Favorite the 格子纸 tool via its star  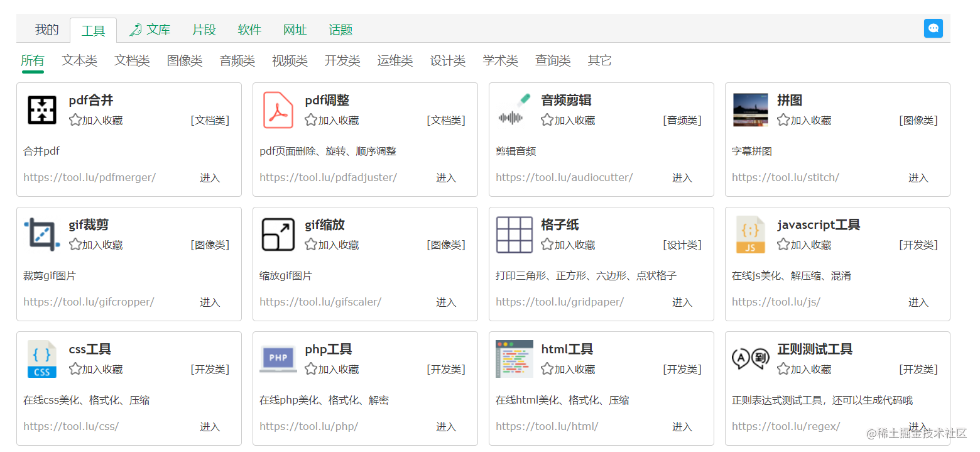tap(546, 245)
